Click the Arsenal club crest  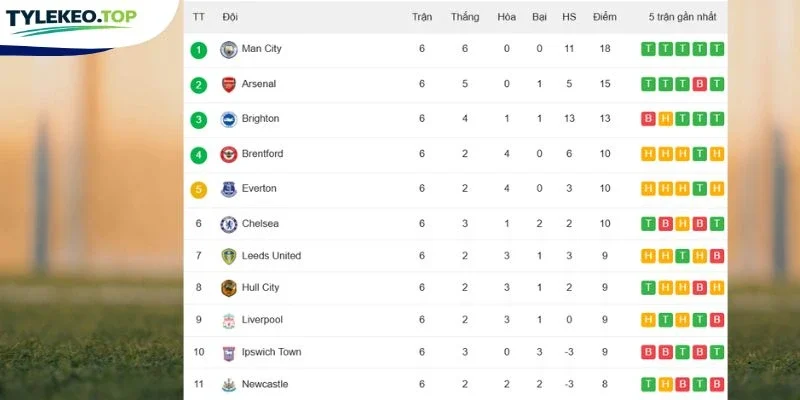[x=229, y=84]
